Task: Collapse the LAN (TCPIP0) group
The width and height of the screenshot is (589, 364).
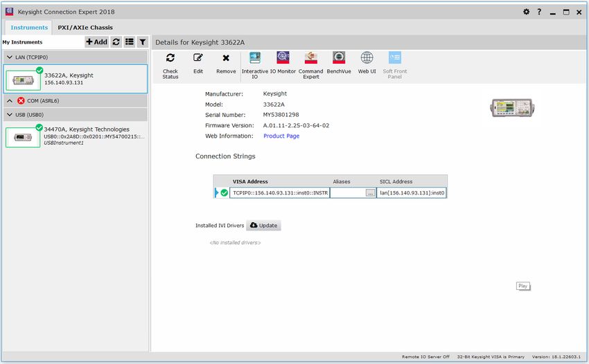Action: 10,57
